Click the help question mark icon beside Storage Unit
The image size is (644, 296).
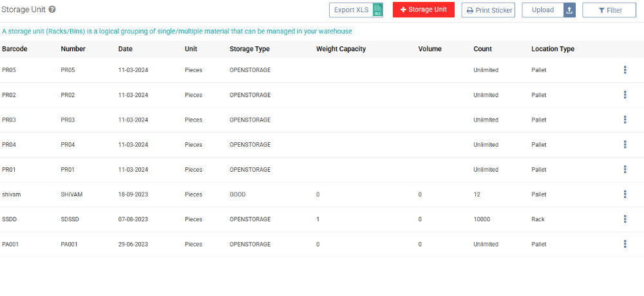[52, 10]
